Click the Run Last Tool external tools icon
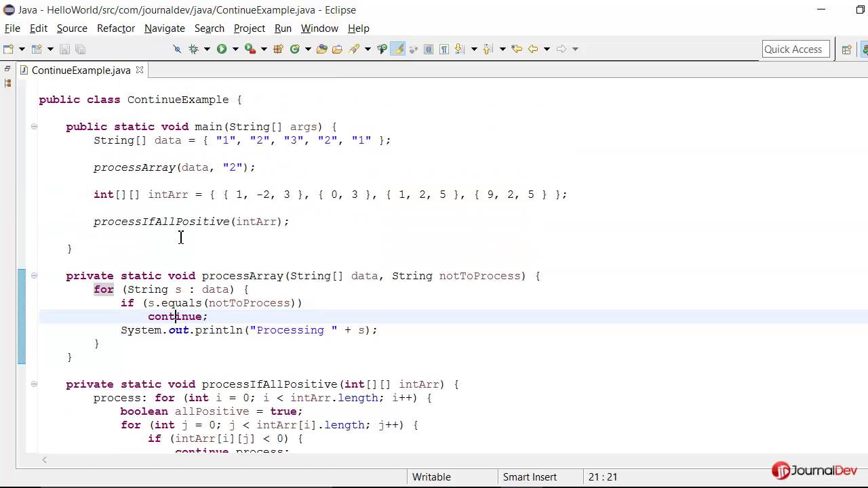Viewport: 868px width, 488px height. (x=250, y=49)
